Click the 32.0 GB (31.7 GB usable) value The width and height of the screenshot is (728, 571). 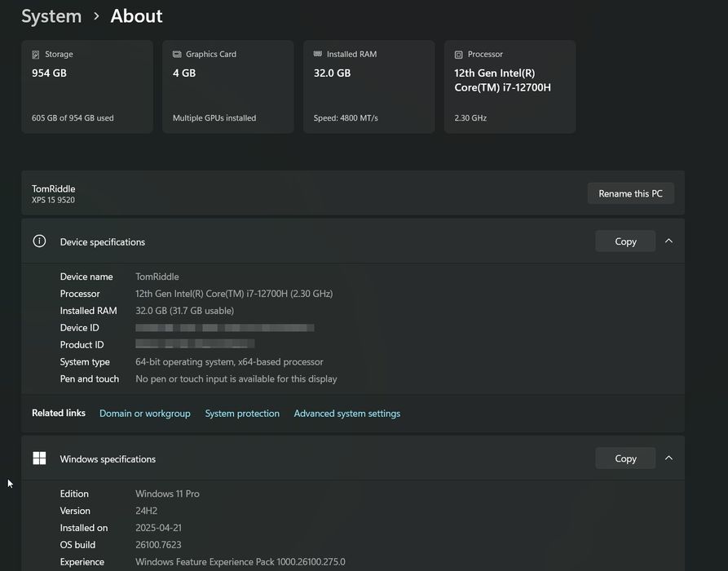[185, 310]
